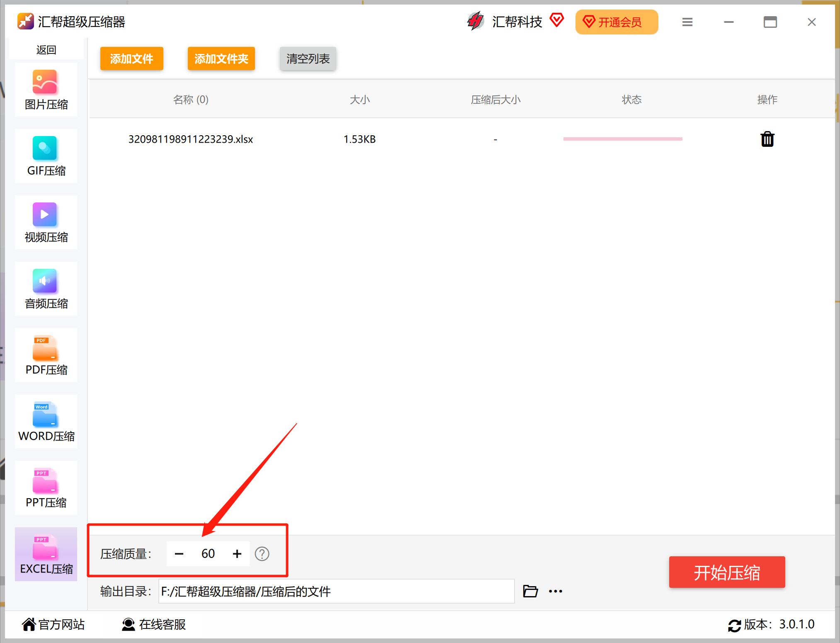Open the PPT压缩 tool
This screenshot has height=643, width=840.
[x=46, y=488]
